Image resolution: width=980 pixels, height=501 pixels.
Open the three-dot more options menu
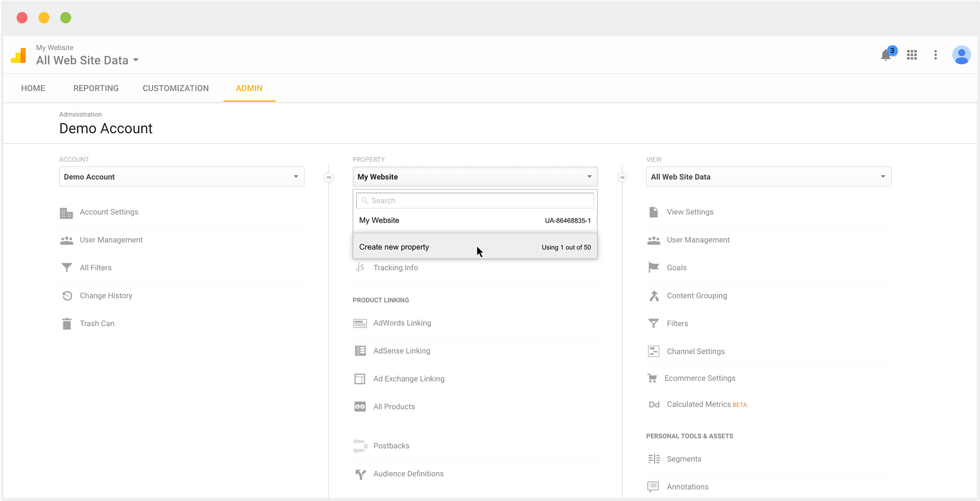point(936,55)
